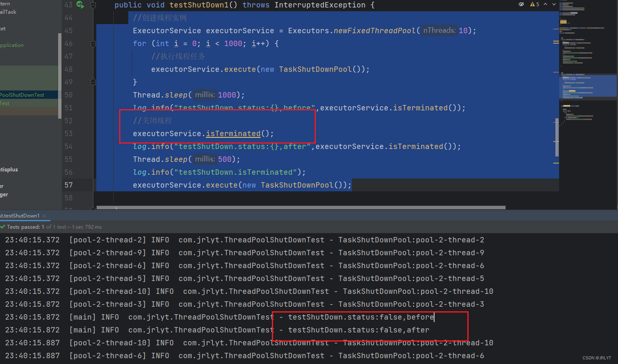Collapse the testShutDown1 method fold marker
Image resolution: width=618 pixels, height=364 pixels.
coord(93,5)
